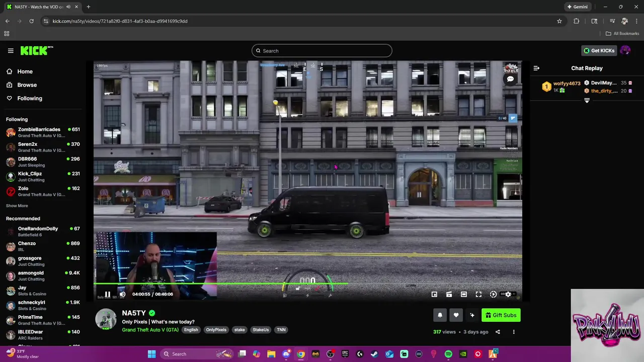Toggle theater mode in the player
The height and width of the screenshot is (362, 644).
coord(464,294)
